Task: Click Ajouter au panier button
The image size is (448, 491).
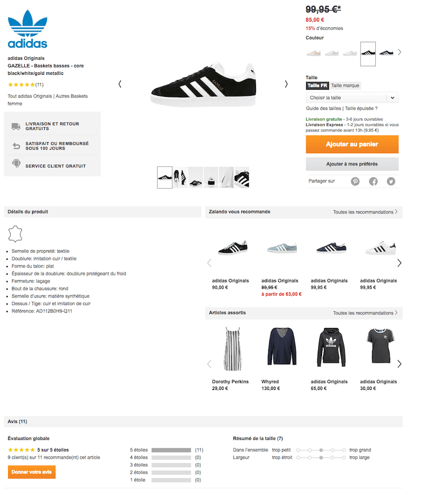Action: tap(352, 144)
